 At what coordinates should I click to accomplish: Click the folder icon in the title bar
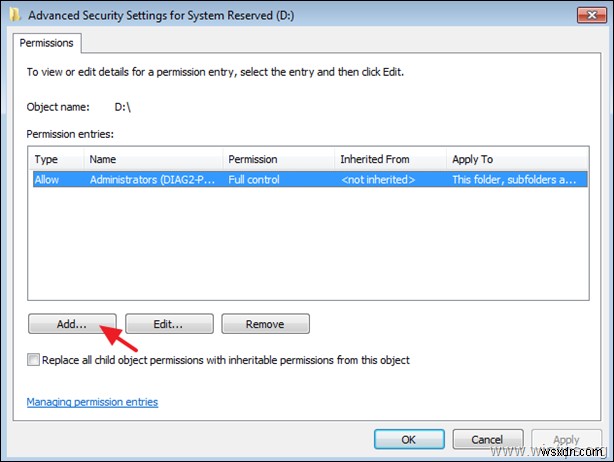(12, 14)
